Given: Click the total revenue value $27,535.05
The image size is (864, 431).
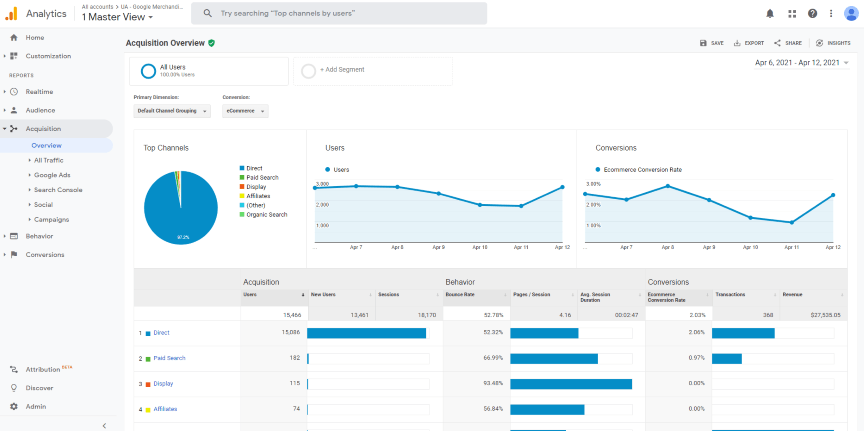Looking at the screenshot, I should click(825, 315).
